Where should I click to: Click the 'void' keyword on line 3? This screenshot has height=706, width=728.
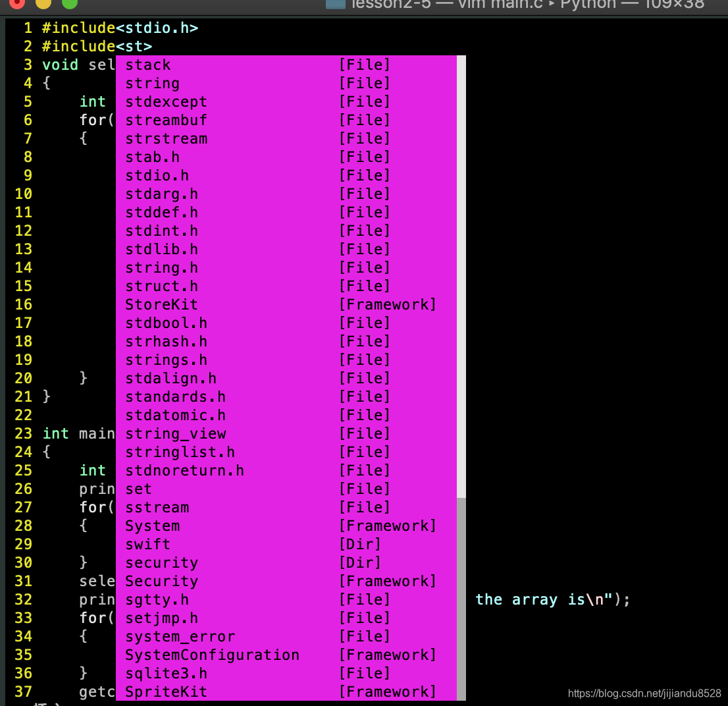[x=61, y=65]
